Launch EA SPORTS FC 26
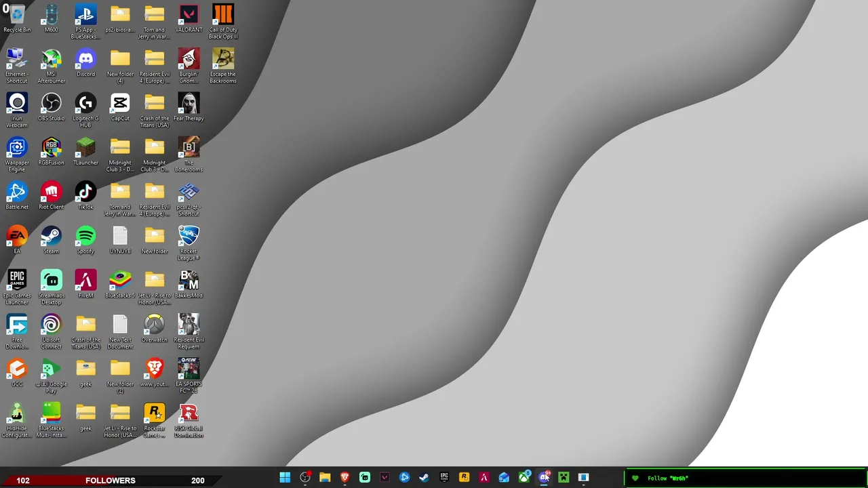The height and width of the screenshot is (488, 868). pos(189,376)
